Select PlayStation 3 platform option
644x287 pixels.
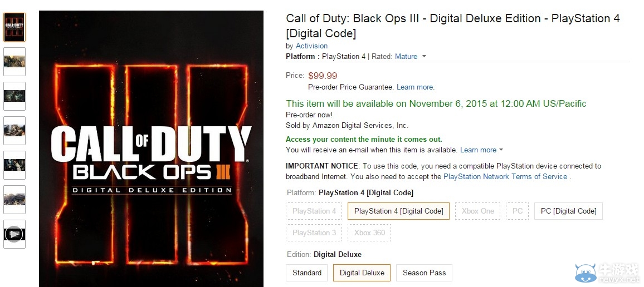click(314, 232)
